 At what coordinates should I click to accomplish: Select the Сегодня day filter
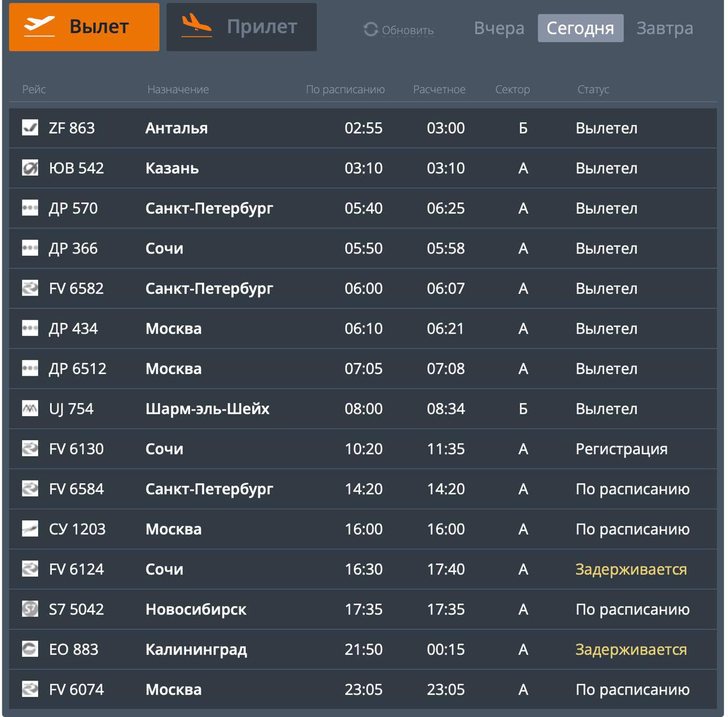(580, 28)
